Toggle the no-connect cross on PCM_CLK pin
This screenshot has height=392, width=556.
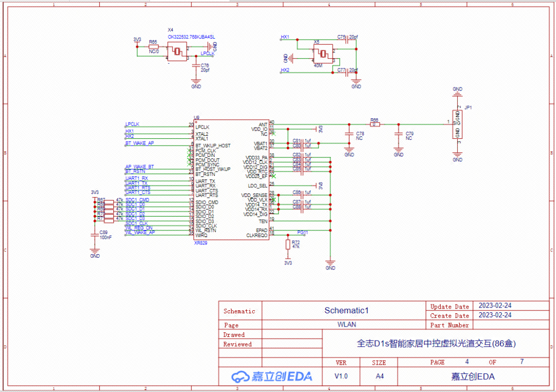pos(189,149)
